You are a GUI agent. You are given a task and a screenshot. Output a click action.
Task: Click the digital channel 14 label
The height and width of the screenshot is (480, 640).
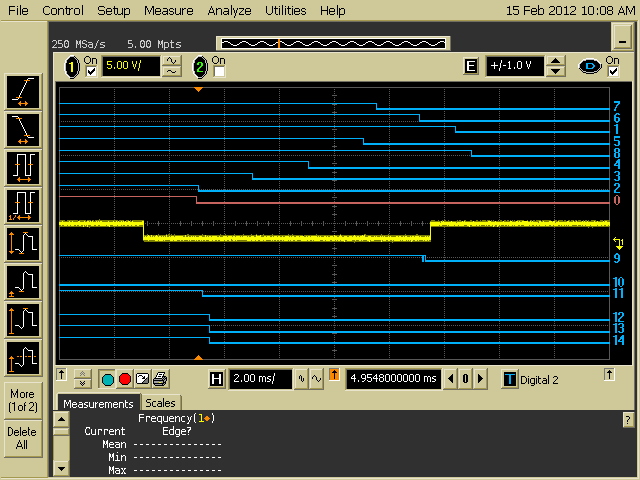[x=619, y=340]
